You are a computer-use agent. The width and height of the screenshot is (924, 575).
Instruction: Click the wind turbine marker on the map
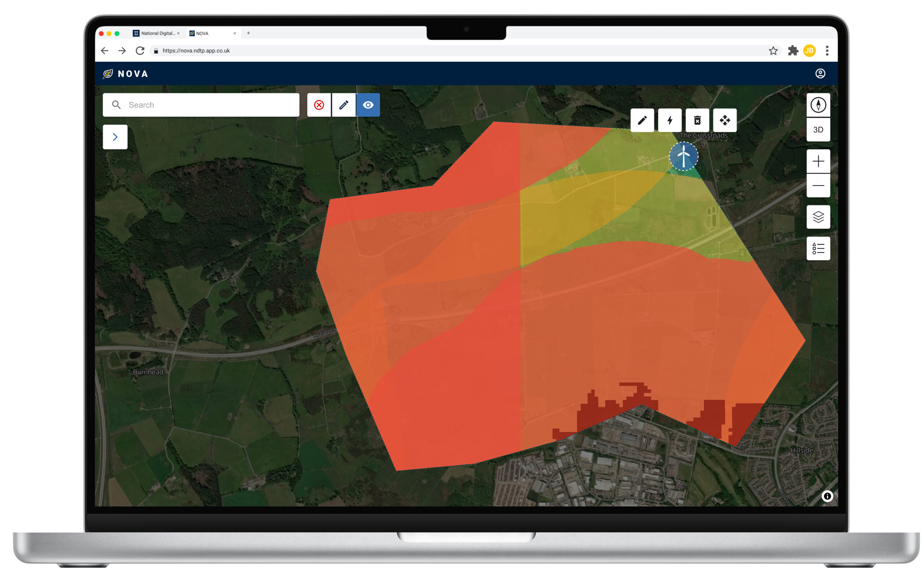tap(683, 156)
